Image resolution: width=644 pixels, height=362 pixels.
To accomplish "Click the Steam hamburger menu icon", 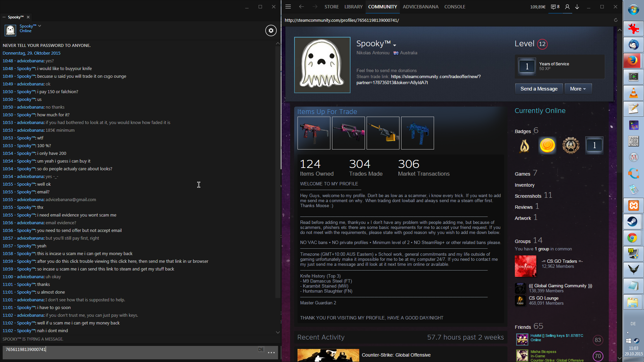I will pyautogui.click(x=288, y=7).
